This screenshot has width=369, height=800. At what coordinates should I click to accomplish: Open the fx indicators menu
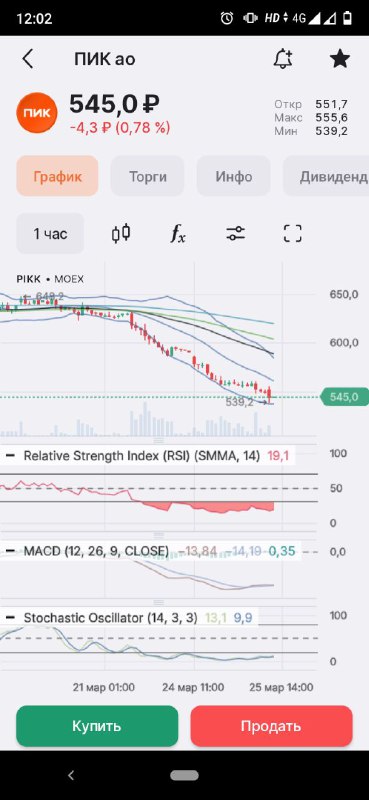[x=178, y=234]
